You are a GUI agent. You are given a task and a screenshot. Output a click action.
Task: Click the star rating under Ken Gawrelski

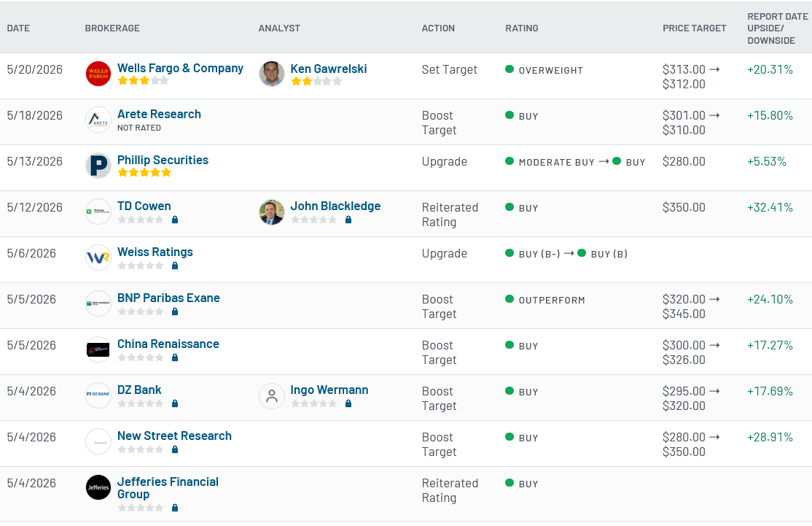pos(316,82)
